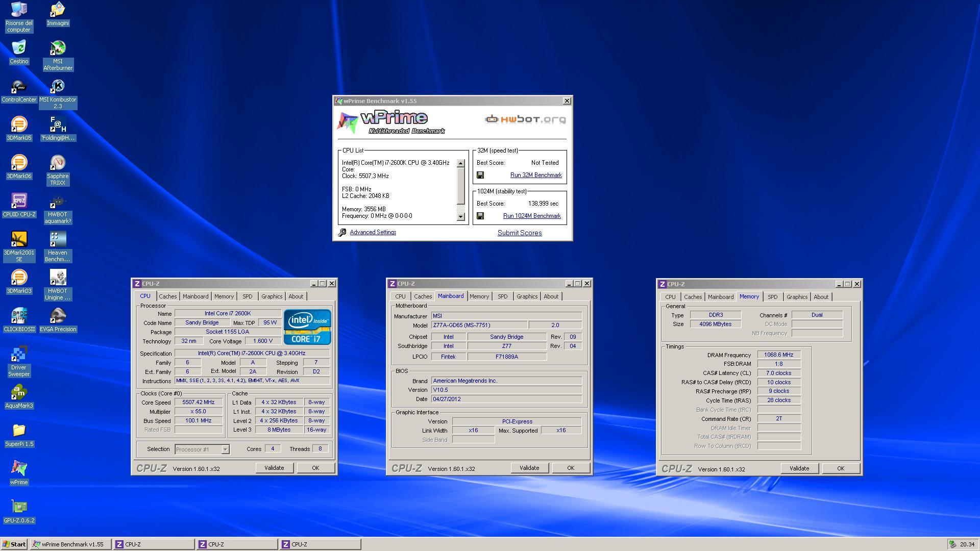Close the wPrime Benchmark window
The image size is (980, 551).
(x=567, y=101)
